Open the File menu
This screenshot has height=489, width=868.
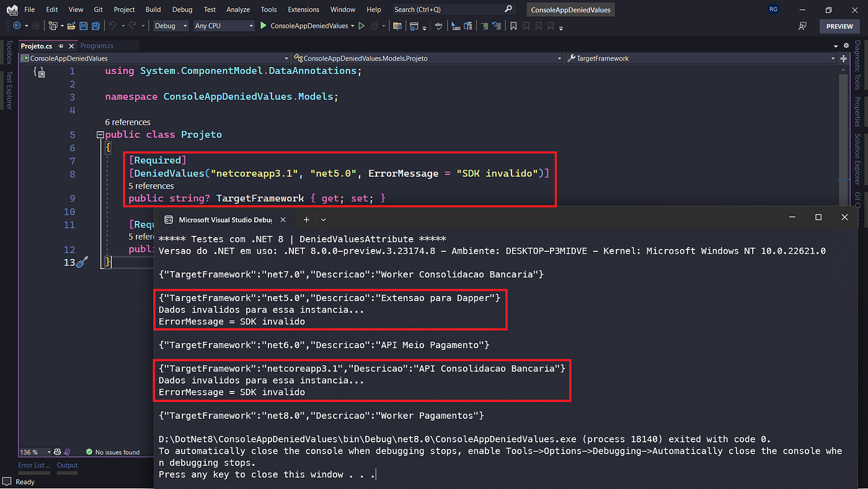29,9
